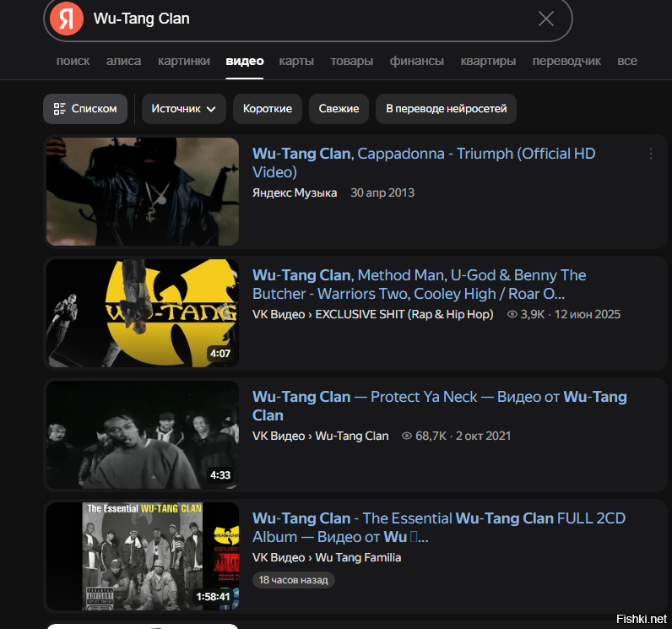Open the Triumph (Official HD Video) title link

tap(424, 163)
